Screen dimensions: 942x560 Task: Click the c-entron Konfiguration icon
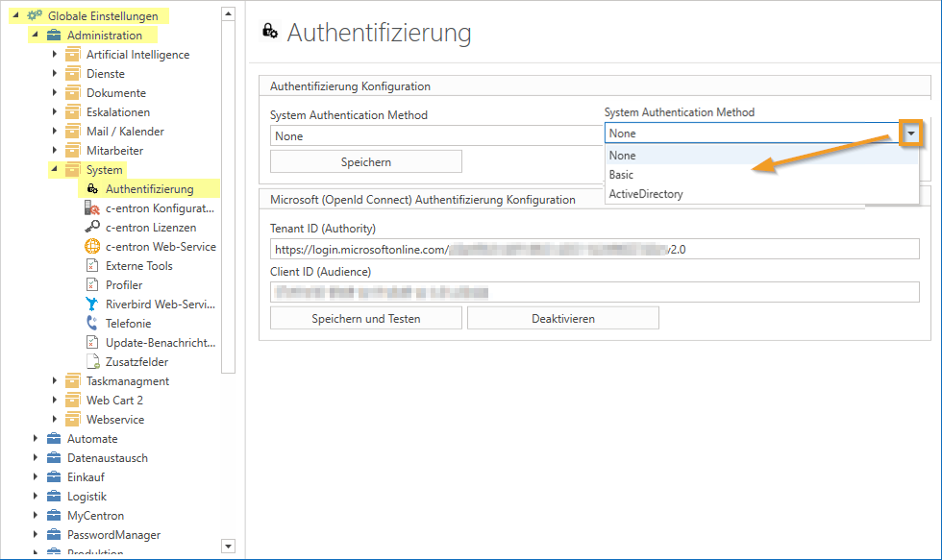coord(92,208)
